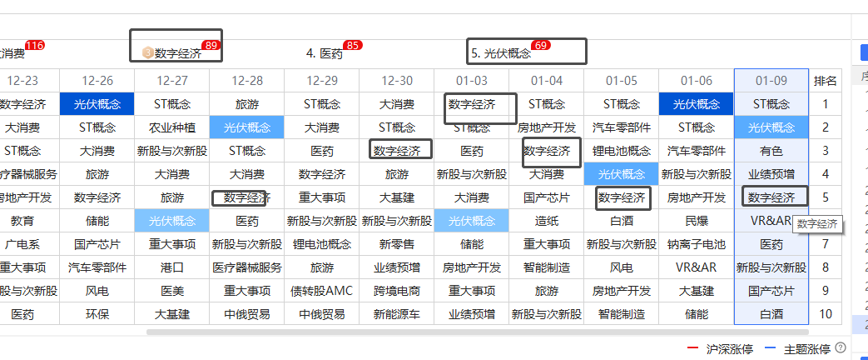This screenshot has height=360, width=868.
Task: Select the 12-26 date column header
Action: click(x=97, y=81)
